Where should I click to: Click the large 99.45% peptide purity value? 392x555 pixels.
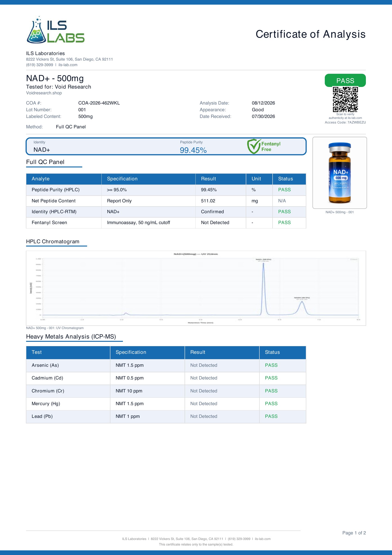[193, 150]
